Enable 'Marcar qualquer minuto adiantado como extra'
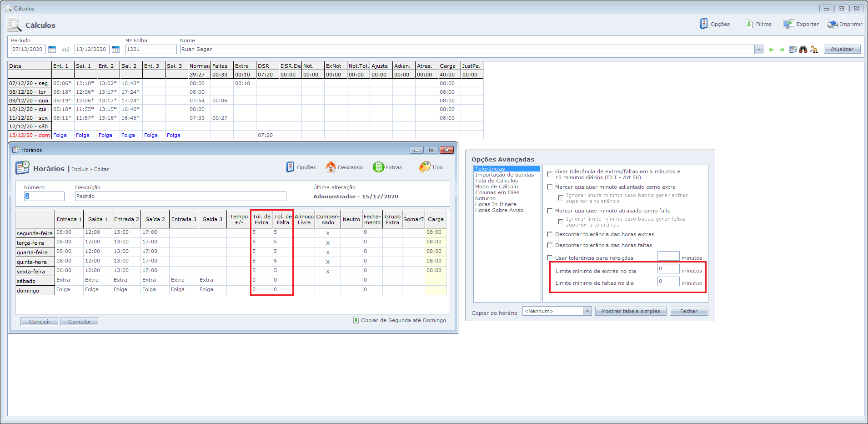This screenshot has height=424, width=868. click(x=550, y=187)
